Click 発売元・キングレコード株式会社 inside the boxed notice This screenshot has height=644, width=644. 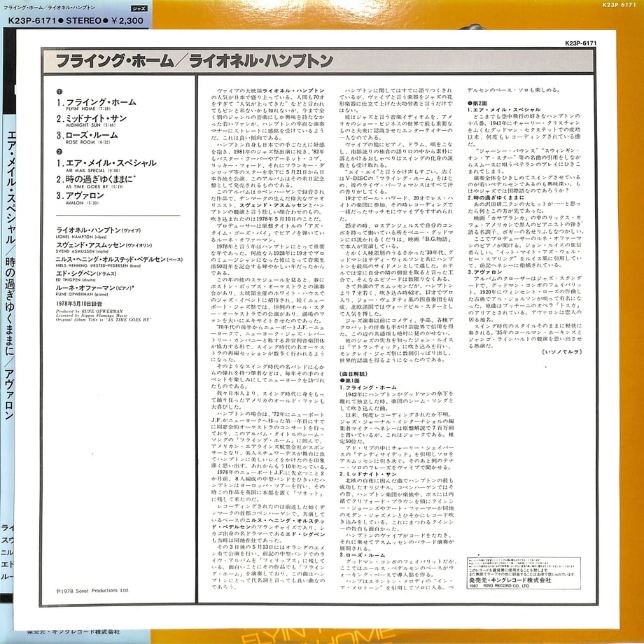510,580
